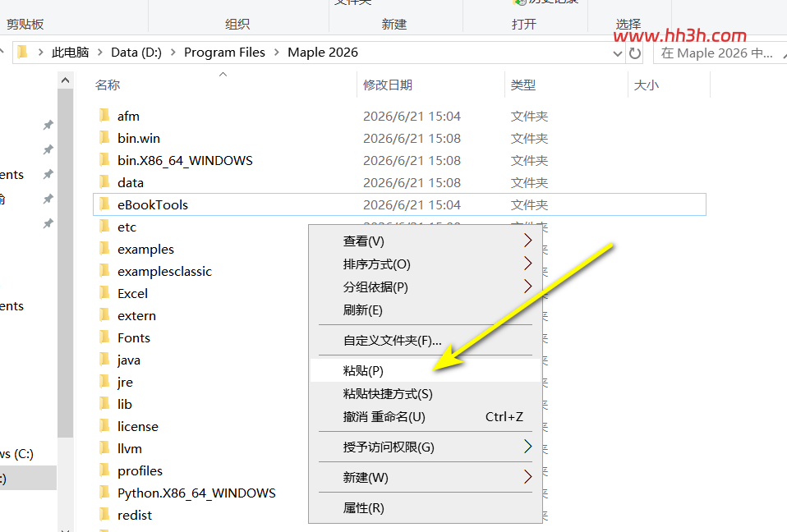Open the New (新建) submenu

pyautogui.click(x=425, y=477)
